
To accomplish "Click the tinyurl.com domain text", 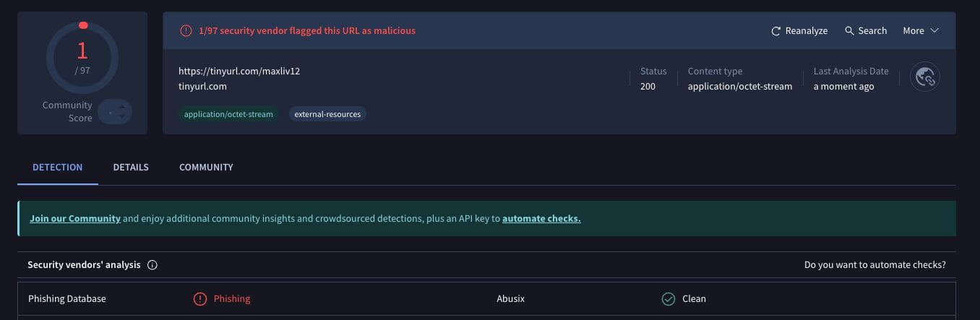I will click(202, 87).
